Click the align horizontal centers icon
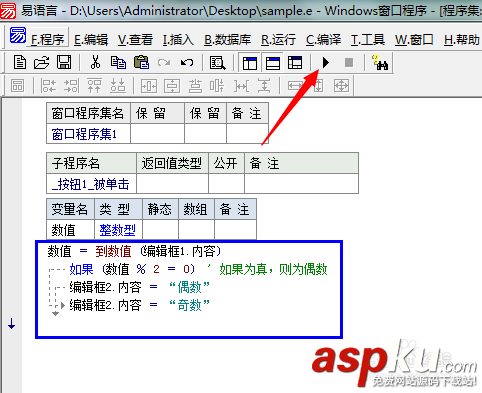 pyautogui.click(x=195, y=86)
